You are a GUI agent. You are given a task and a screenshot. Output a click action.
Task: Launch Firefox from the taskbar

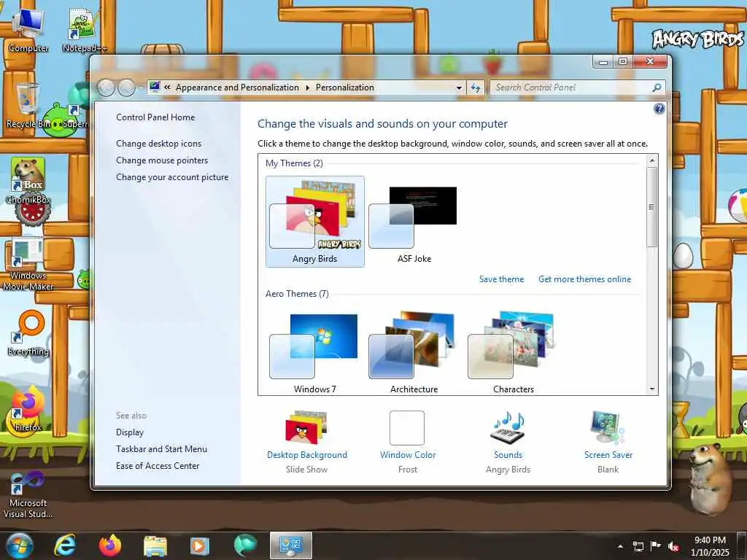pos(110,545)
